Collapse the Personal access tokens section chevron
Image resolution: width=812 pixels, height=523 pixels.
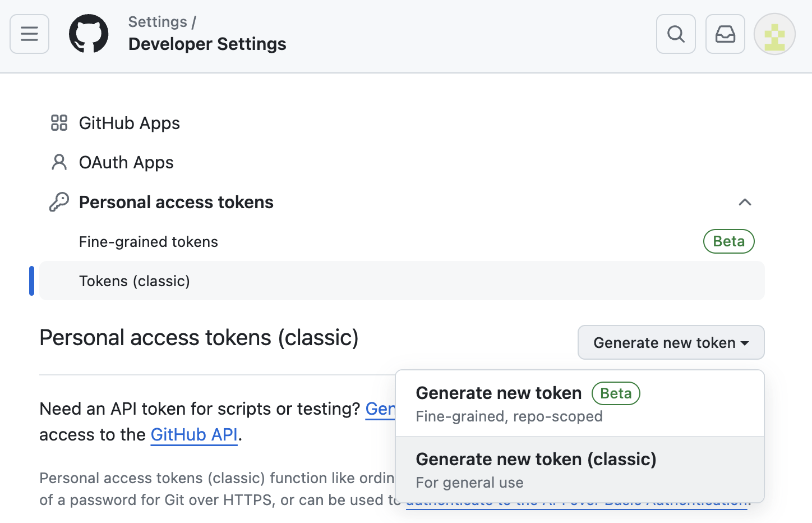pos(745,202)
